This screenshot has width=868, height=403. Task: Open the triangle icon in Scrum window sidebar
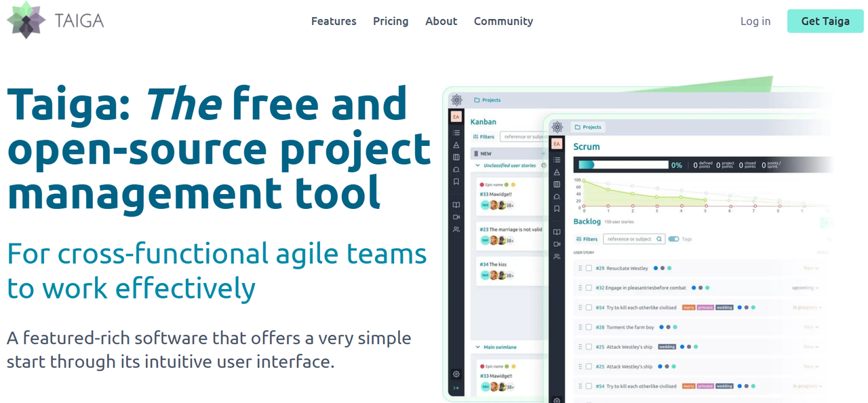tap(557, 172)
